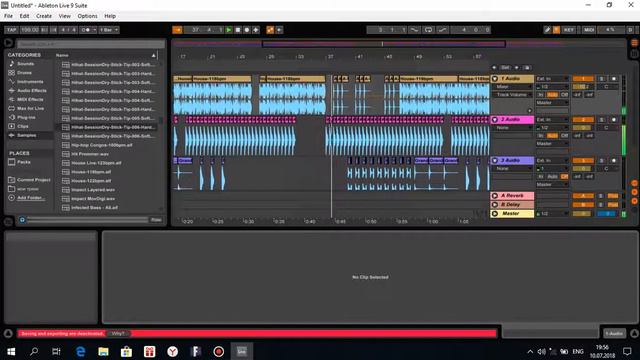Toggle the Follow button in transport
This screenshot has width=640, height=360.
[x=178, y=30]
